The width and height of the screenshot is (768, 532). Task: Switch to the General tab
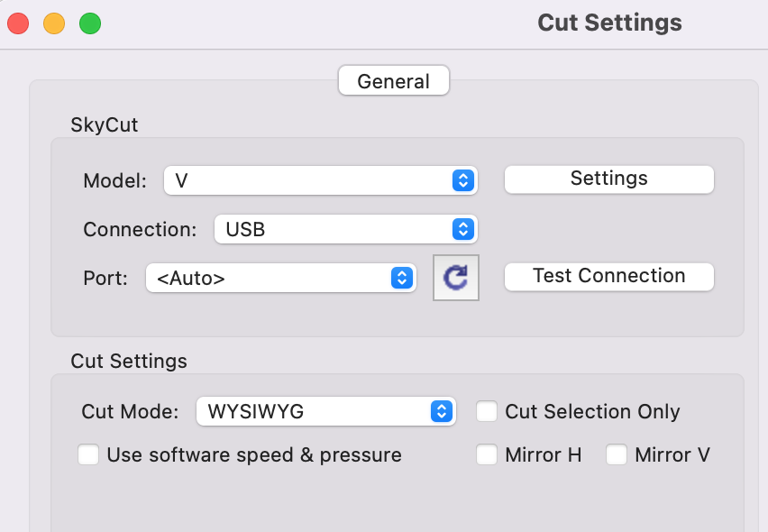click(x=394, y=81)
